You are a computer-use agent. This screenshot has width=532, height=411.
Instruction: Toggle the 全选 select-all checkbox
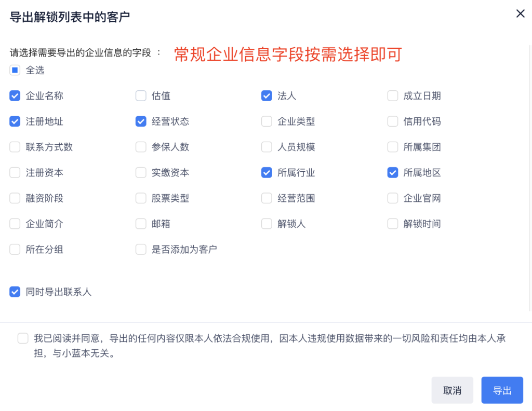coord(15,70)
